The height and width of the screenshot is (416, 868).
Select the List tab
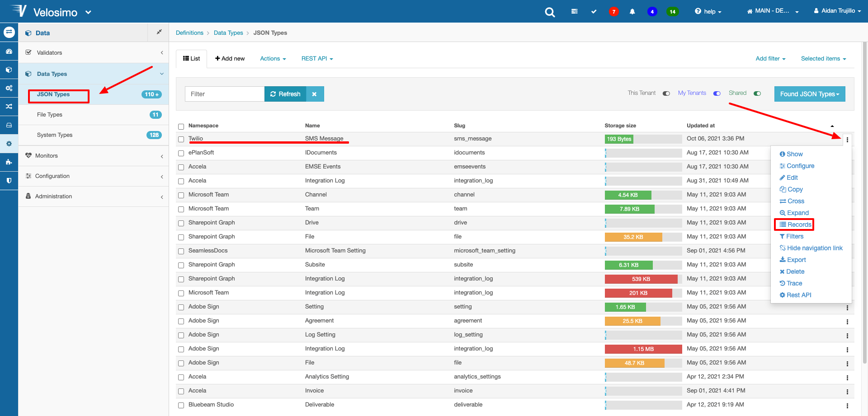click(191, 59)
